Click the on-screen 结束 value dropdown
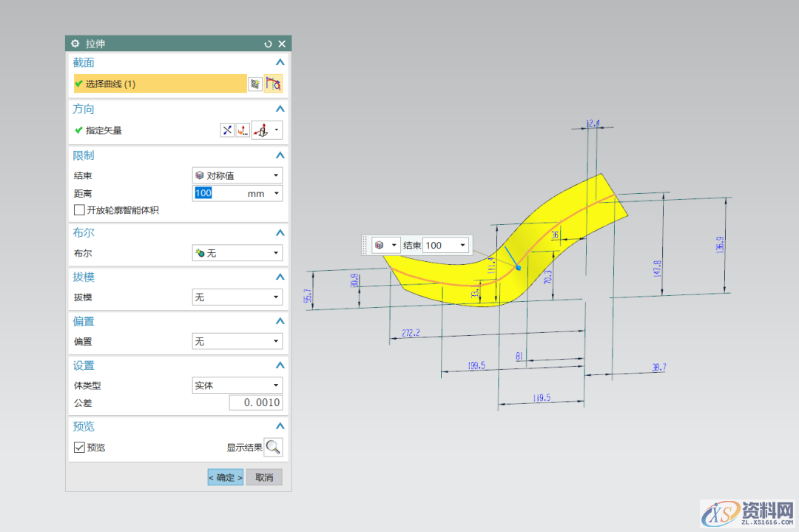Viewport: 799px width, 532px height. pyautogui.click(x=446, y=245)
